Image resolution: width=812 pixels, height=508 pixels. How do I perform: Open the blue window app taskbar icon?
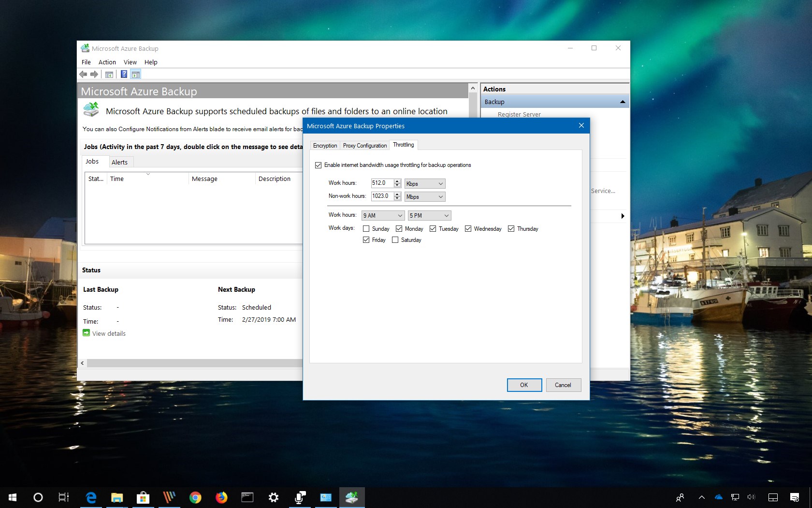(326, 497)
